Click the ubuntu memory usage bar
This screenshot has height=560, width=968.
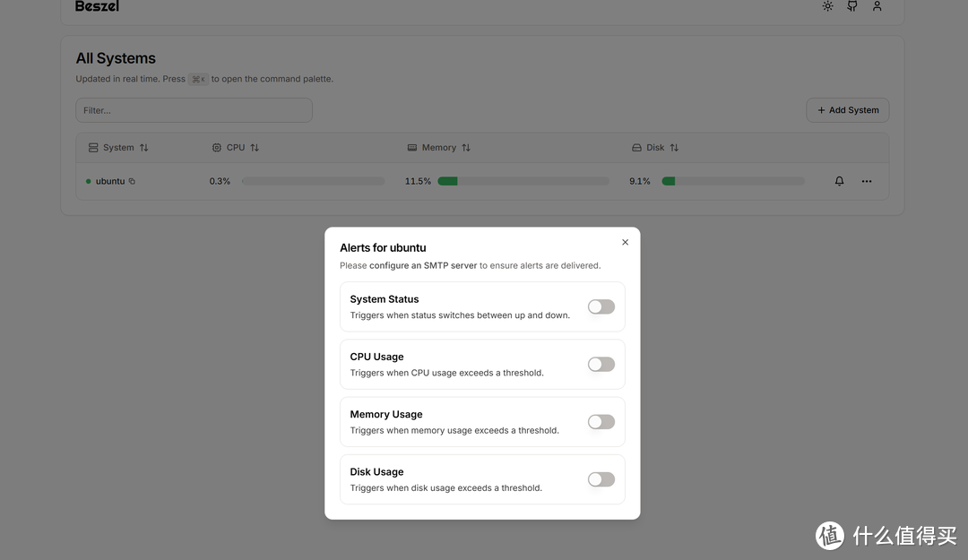523,181
